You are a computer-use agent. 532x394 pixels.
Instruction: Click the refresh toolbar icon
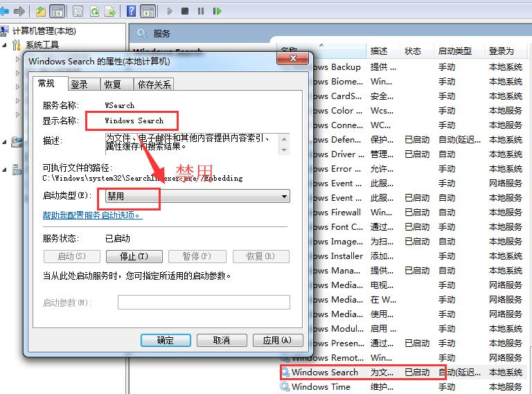(x=94, y=12)
